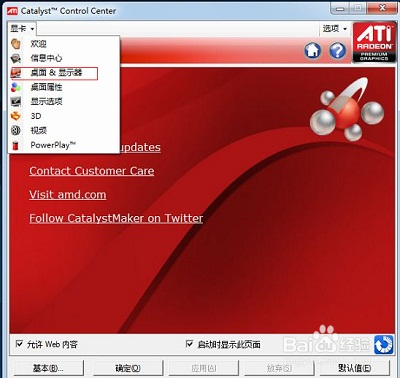Image resolution: width=400 pixels, height=378 pixels.
Task: Click the hand icon next to 欢迎
Action: point(16,44)
